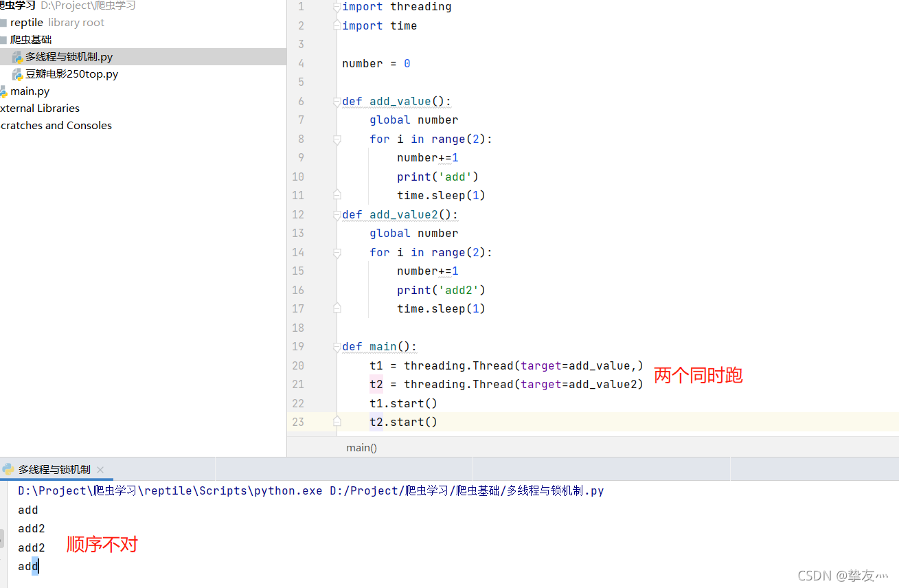Viewport: 899px width, 588px height.
Task: Click the time.sleep(1) call on line 11
Action: 441,196
